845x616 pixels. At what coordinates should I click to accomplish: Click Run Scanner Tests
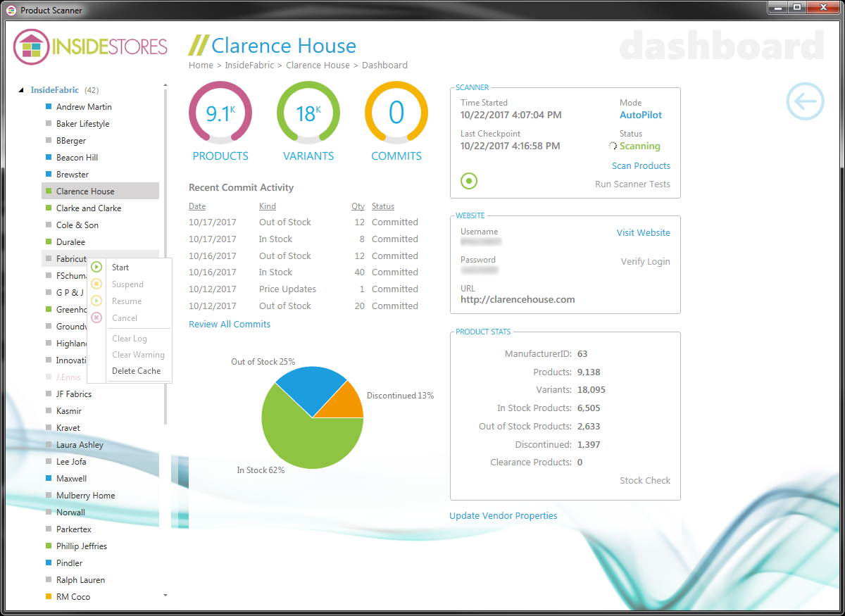click(632, 184)
